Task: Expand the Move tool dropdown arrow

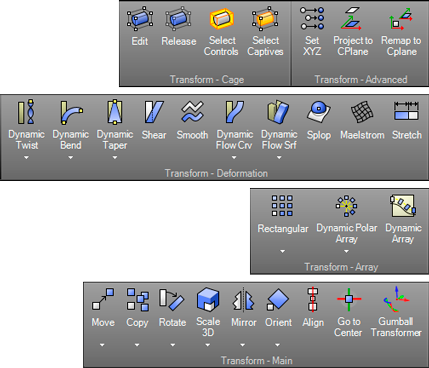Action: tap(102, 345)
